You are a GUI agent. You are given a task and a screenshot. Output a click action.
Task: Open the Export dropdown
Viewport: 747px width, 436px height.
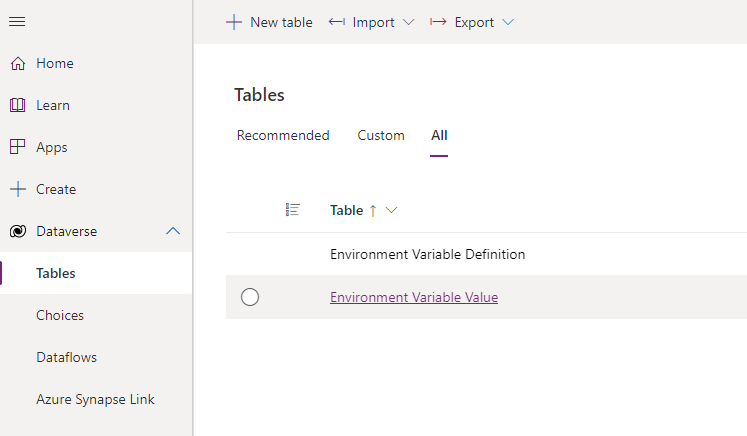(472, 22)
